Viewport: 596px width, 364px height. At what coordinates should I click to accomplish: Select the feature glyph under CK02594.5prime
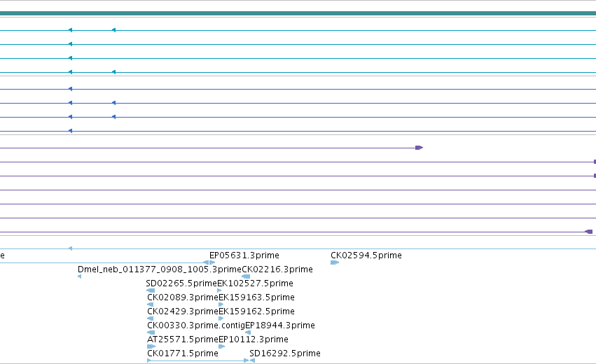pyautogui.click(x=335, y=262)
